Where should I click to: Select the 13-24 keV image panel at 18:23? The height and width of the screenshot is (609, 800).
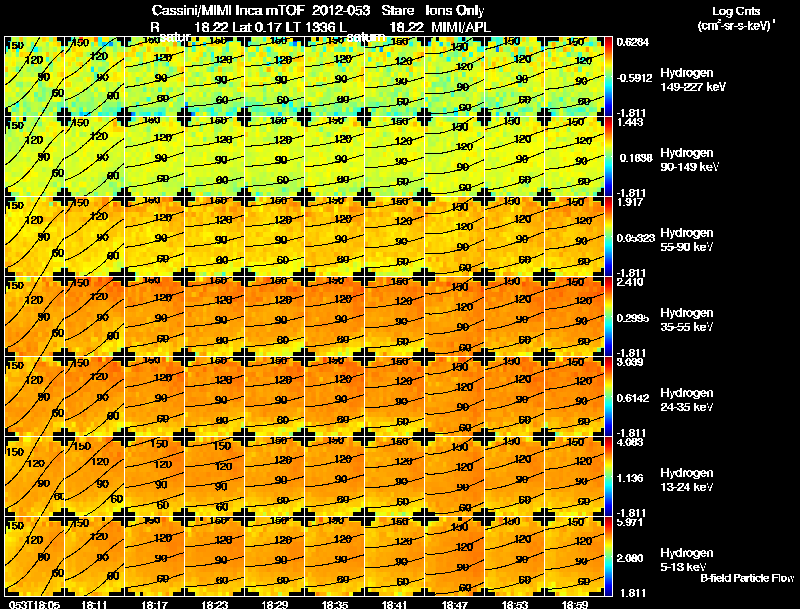coord(215,477)
